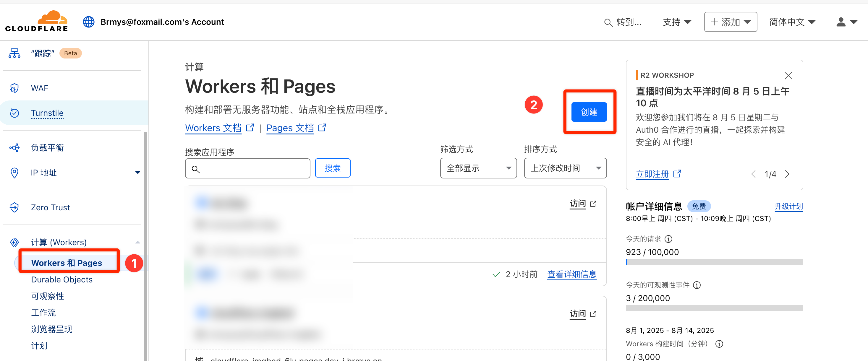868x361 pixels.
Task: Click info icon beside Workers 构建时间
Action: [x=719, y=344]
